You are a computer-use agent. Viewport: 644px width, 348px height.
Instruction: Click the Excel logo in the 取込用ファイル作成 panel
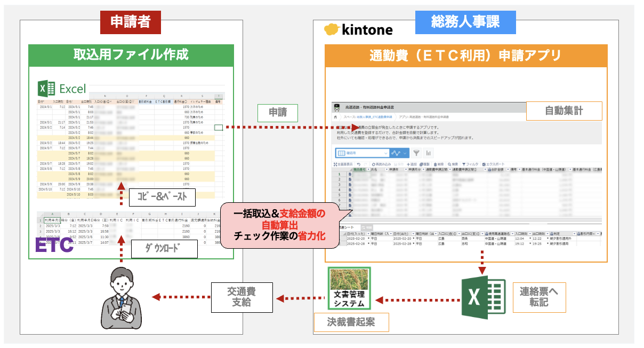(x=47, y=89)
